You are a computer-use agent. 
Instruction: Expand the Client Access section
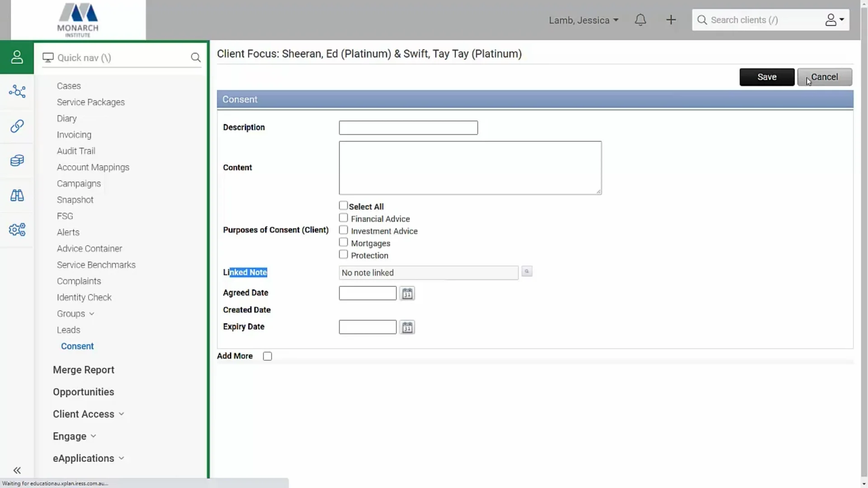tap(88, 414)
